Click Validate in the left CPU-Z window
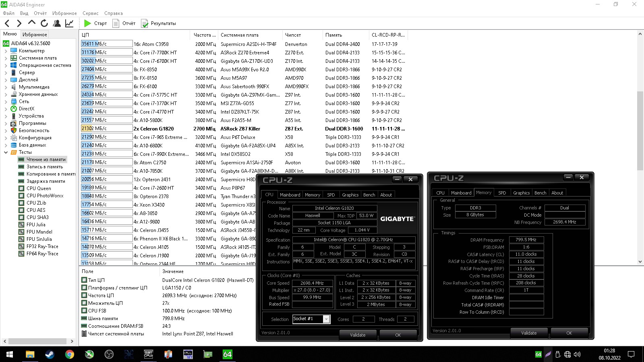The image size is (644, 362). coord(358,335)
